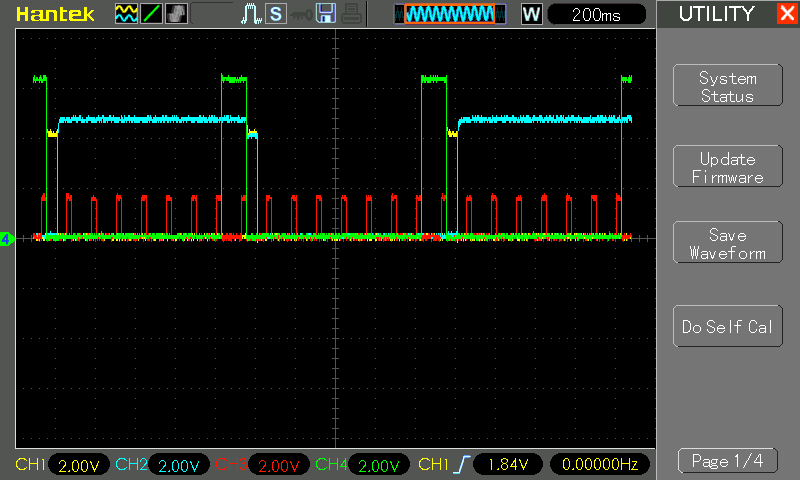Click the green channel 4 ground marker
This screenshot has width=800, height=480.
pos(6,238)
